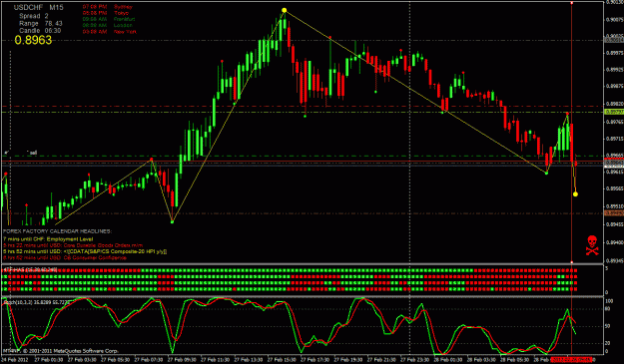Click the large yellow 0.8963 price
The image size is (624, 364).
[33, 40]
